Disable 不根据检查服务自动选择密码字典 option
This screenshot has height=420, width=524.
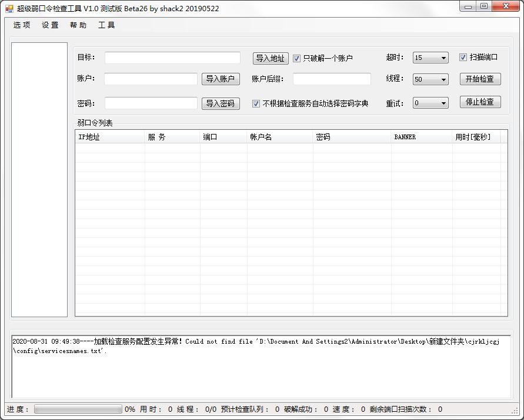(256, 102)
